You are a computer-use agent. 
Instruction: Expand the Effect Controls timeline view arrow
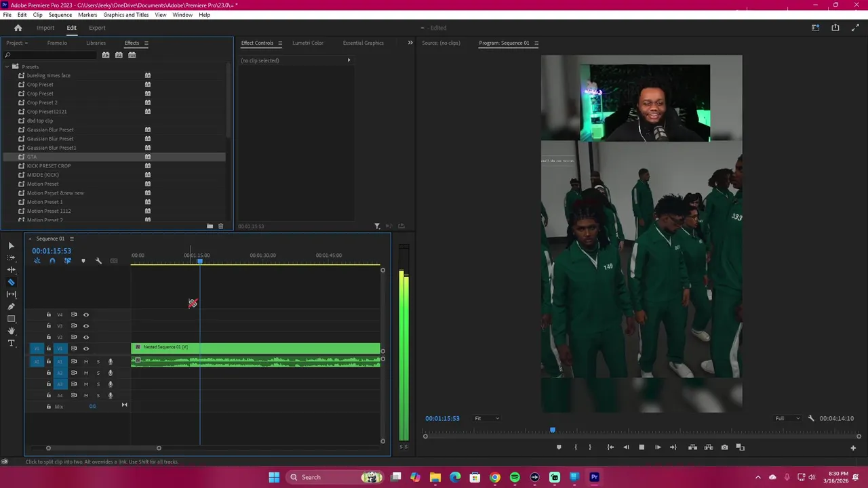(349, 60)
